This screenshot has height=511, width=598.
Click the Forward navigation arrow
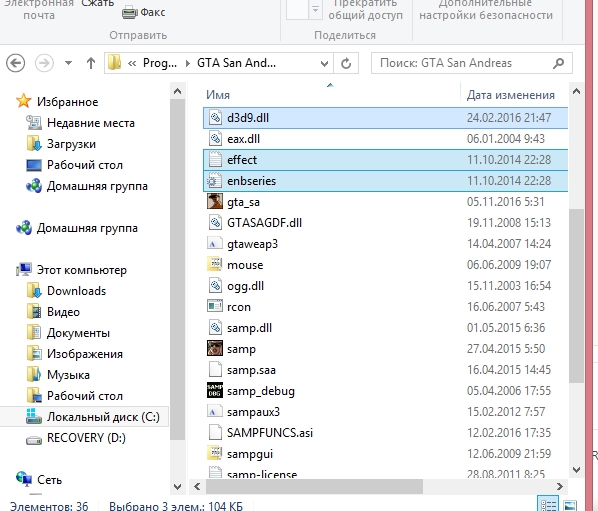(x=44, y=63)
